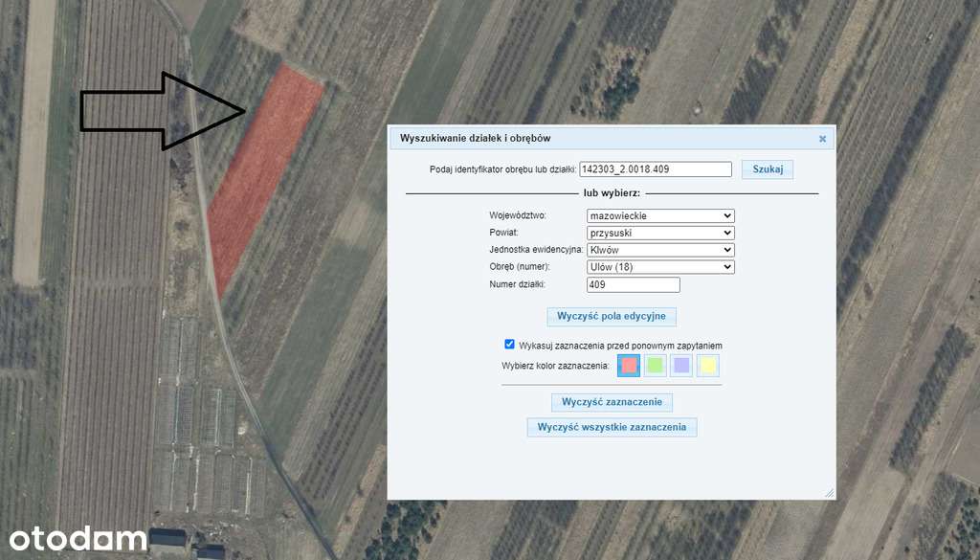Select the yellow highlight color swatch

(x=707, y=366)
